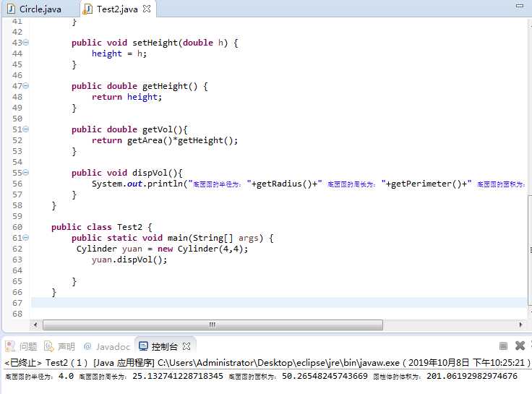Click the console terminated Test2 launch description
The height and width of the screenshot is (394, 532).
[x=267, y=363]
